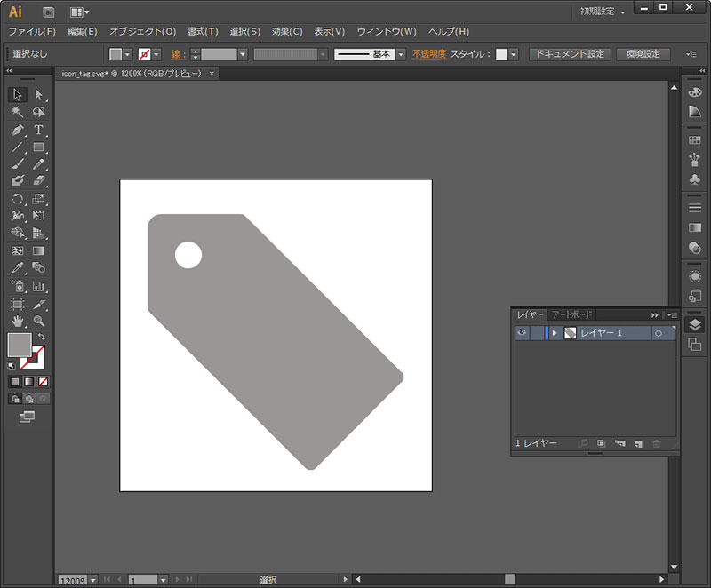
Task: Close icon_tag.svg document tab
Action: tap(212, 74)
